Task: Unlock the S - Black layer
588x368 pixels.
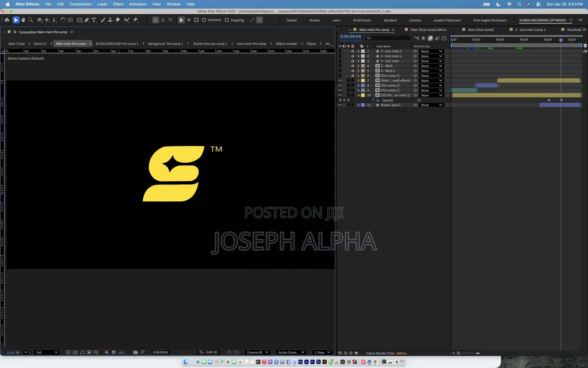Action: pyautogui.click(x=353, y=66)
